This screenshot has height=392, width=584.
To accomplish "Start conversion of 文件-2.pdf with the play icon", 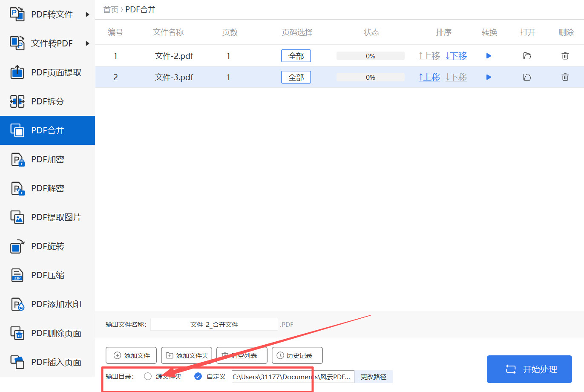I will [488, 55].
